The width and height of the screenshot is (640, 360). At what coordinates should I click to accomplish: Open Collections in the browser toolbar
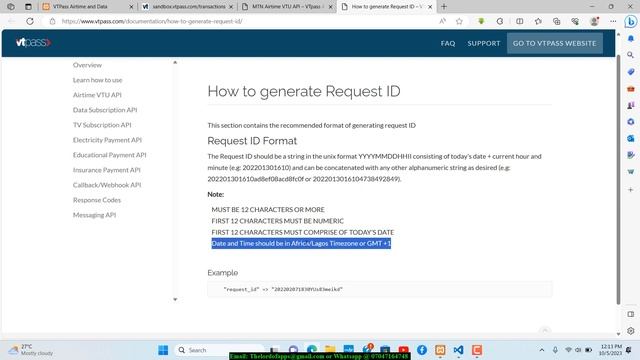coord(556,21)
